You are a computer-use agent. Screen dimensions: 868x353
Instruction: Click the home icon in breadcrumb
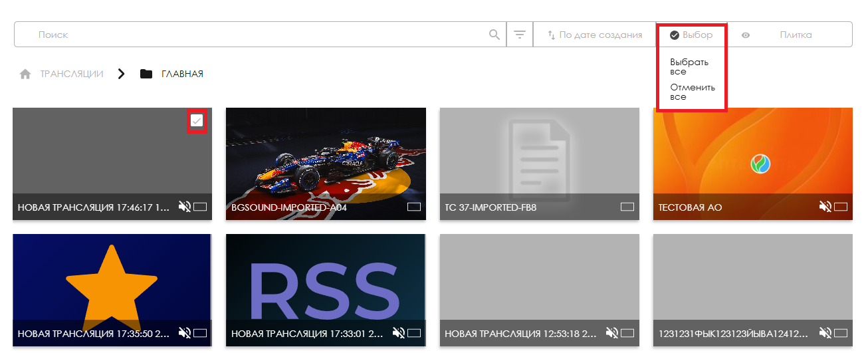tap(25, 74)
